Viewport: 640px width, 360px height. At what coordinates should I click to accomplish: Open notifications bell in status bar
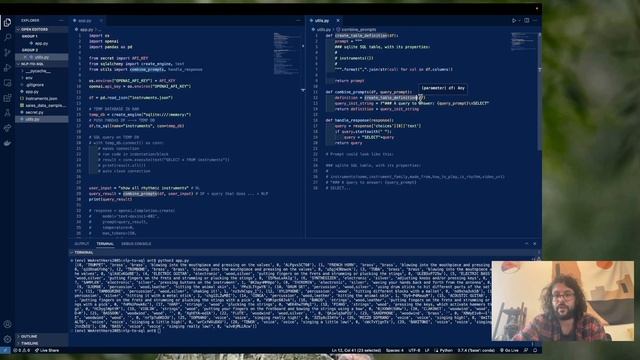coord(535,350)
